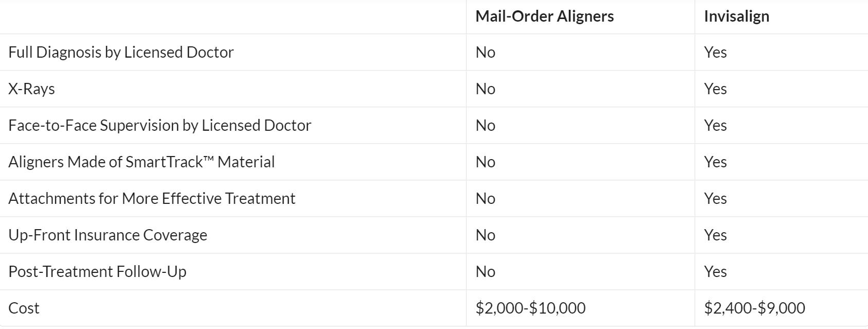
Task: Select the Post-Treatment Follow-Up row label
Action: pyautogui.click(x=97, y=272)
